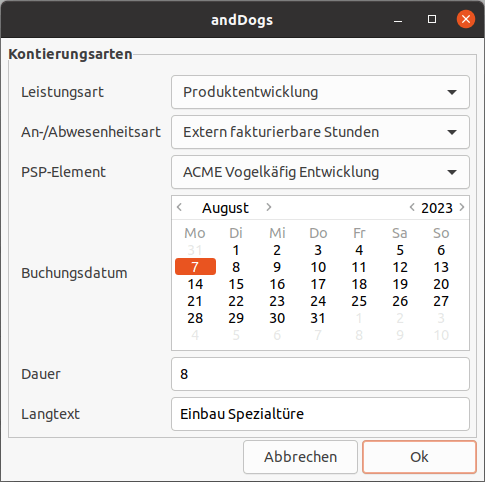Viewport: 485px width, 482px height.
Task: Expand An-/Abwesenheitsart combo box
Action: click(320, 132)
